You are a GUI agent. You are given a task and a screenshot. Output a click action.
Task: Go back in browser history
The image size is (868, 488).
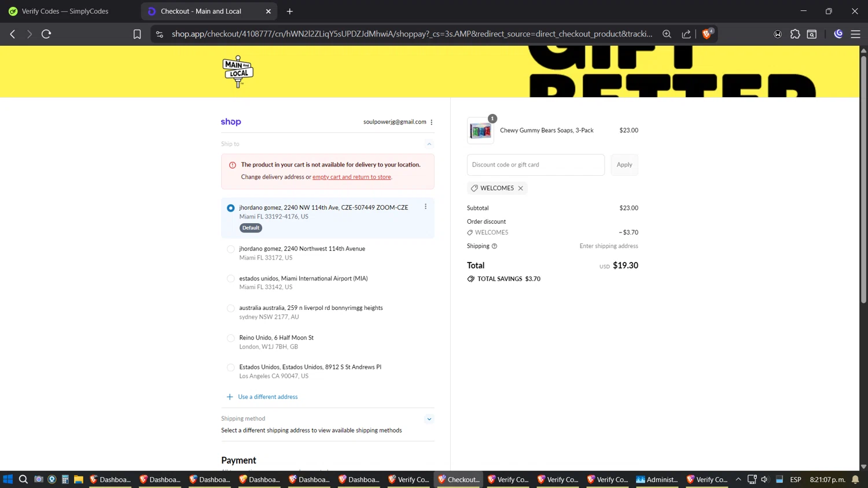coord(13,34)
